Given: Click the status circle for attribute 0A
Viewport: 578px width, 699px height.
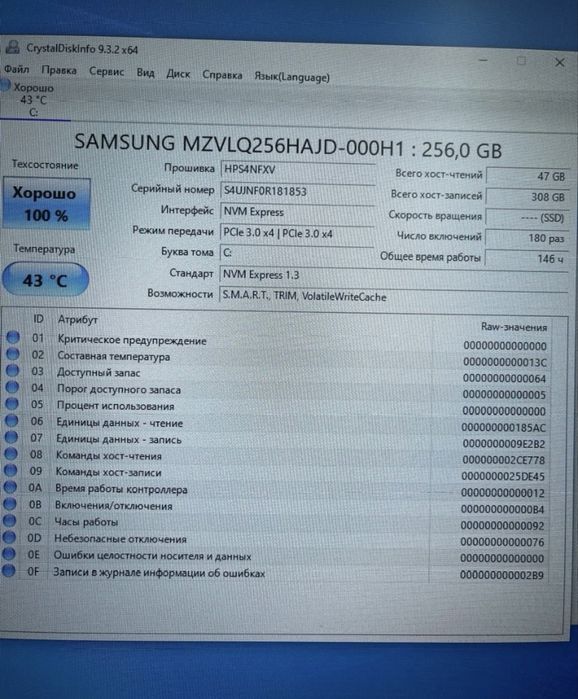Looking at the screenshot, I should click(x=10, y=487).
